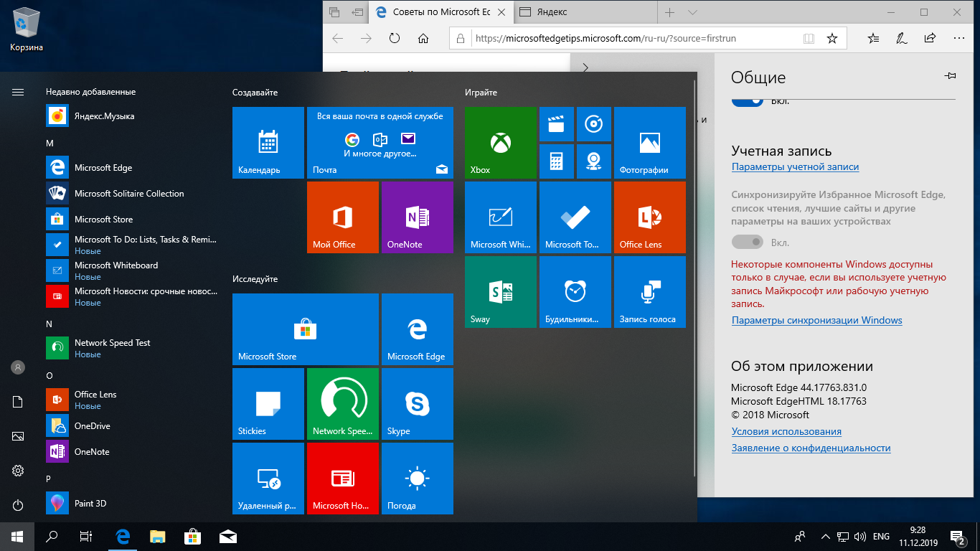Open the Заявление о конфиденциальности link

(811, 448)
